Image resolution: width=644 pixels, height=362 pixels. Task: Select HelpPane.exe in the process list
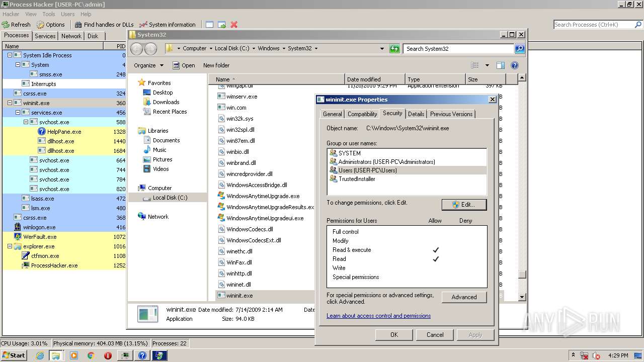pos(64,132)
